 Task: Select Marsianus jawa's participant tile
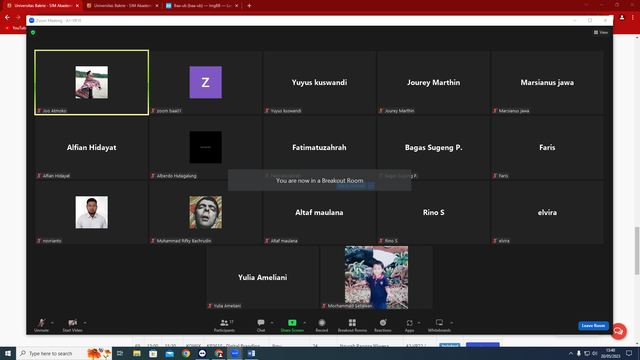click(x=547, y=82)
